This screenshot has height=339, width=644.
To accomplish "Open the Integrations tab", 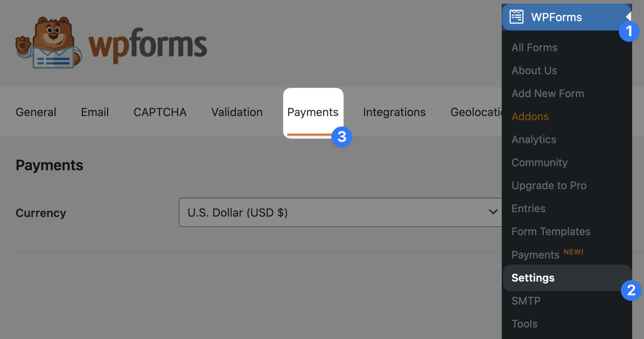I will [394, 112].
